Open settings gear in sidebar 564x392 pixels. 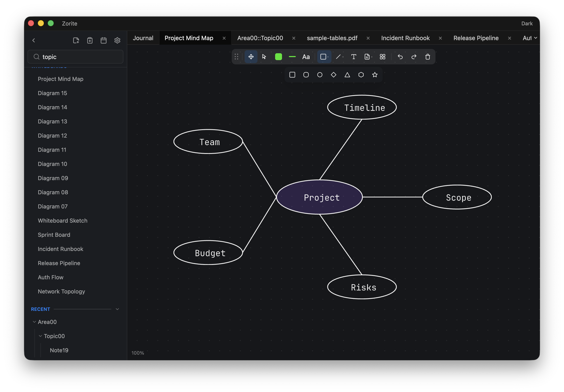[x=117, y=40]
